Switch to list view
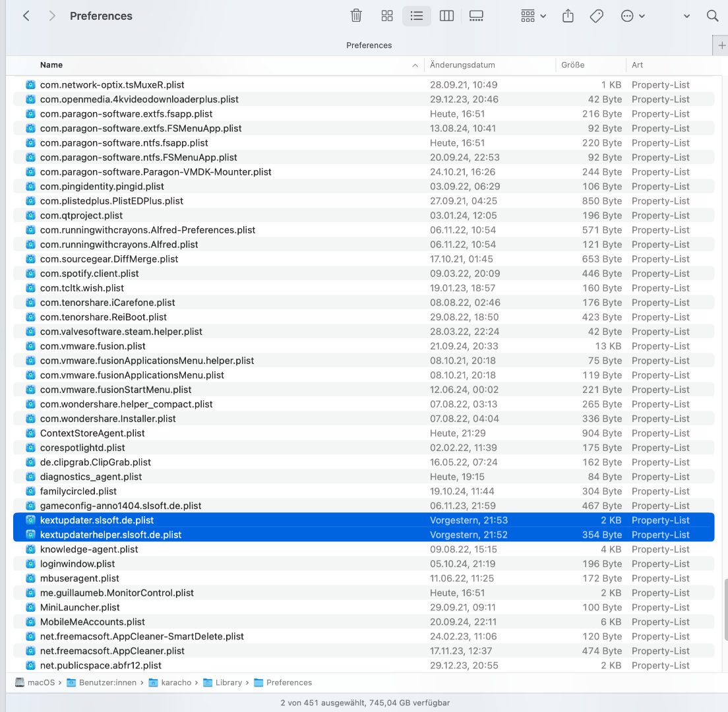 pyautogui.click(x=417, y=16)
